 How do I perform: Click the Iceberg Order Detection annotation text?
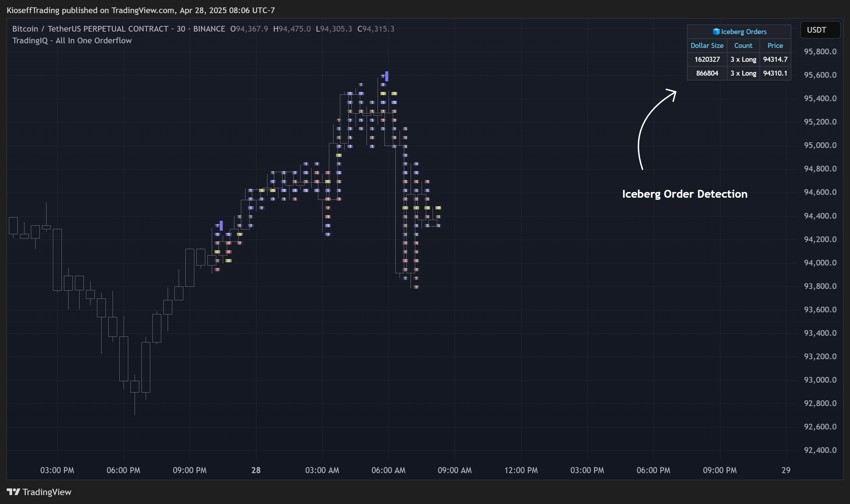click(685, 194)
